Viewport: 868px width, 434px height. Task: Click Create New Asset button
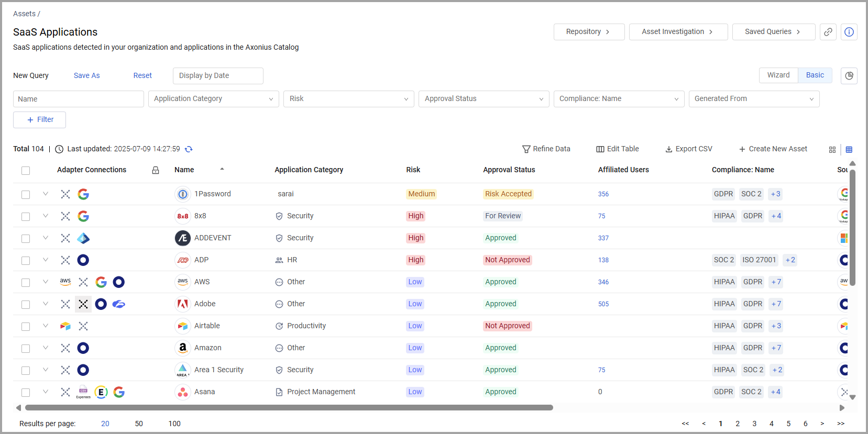point(773,149)
